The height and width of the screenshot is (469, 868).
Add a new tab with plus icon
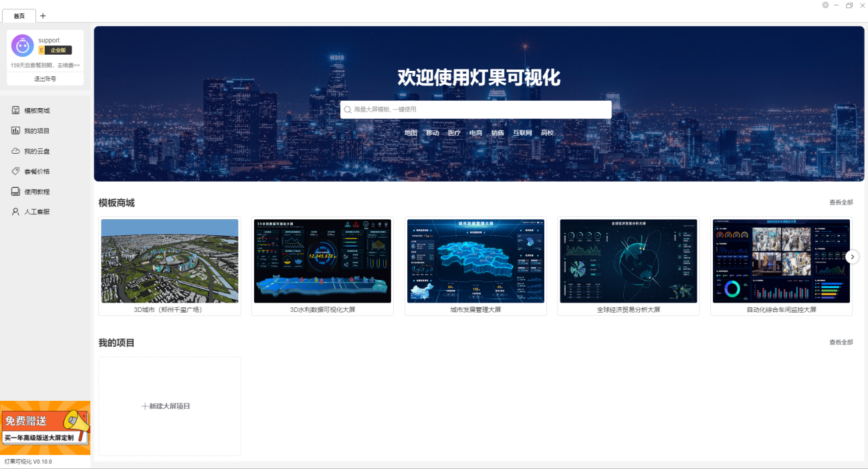(x=43, y=15)
